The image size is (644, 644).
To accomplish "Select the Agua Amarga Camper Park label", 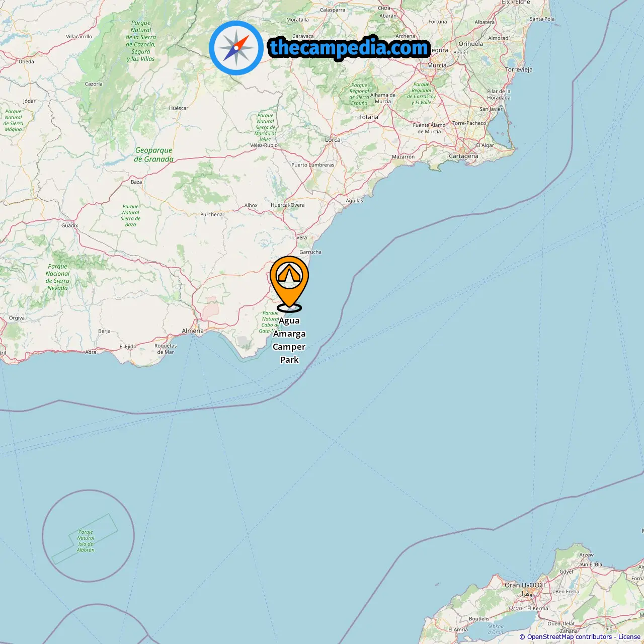I will pos(289,340).
